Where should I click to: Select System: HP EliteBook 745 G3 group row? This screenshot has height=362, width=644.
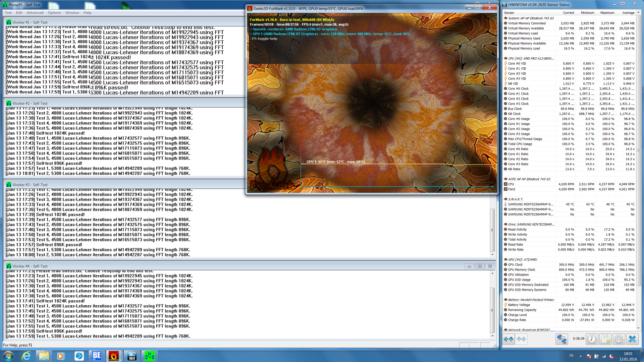coord(569,18)
